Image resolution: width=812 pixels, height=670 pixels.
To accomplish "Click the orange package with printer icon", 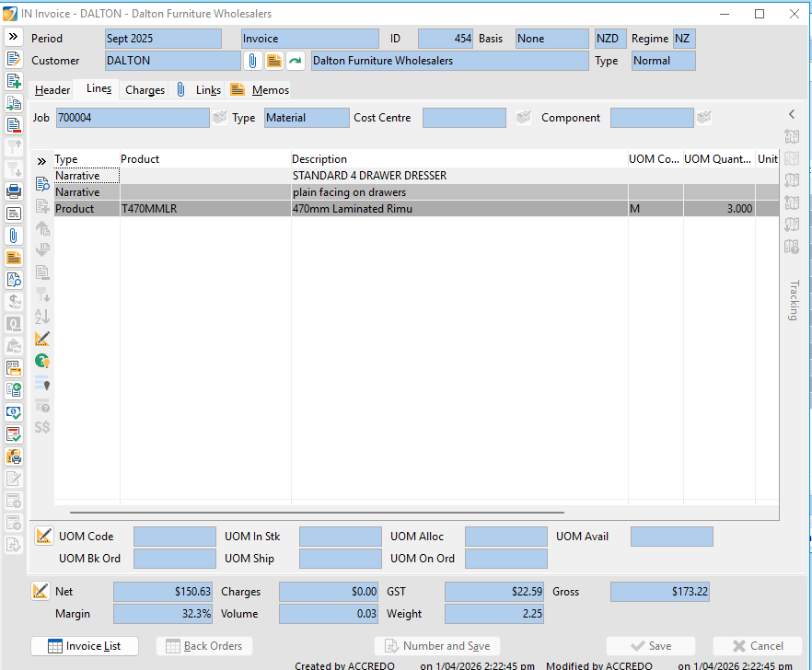I will pyautogui.click(x=14, y=456).
